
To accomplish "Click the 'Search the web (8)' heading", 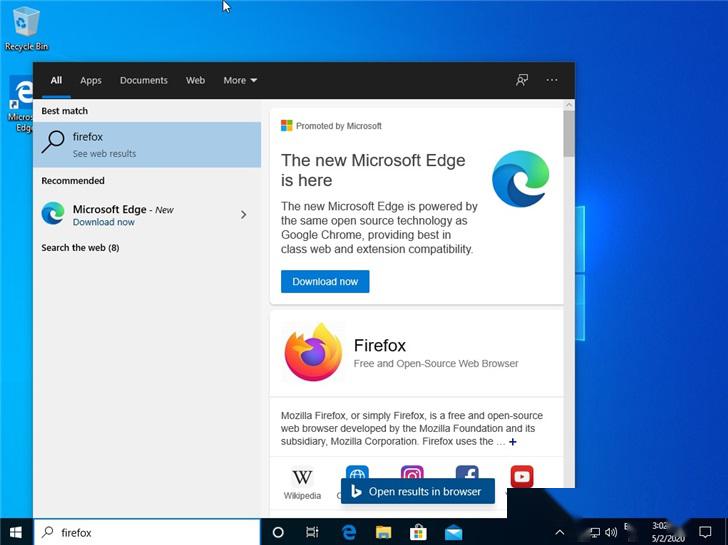I will point(80,248).
